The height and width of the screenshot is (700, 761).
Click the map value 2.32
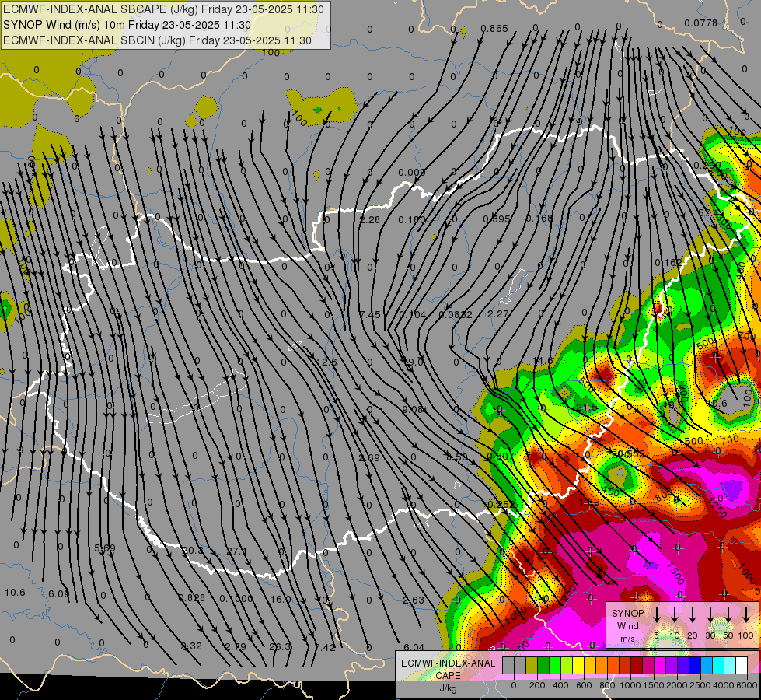190,646
